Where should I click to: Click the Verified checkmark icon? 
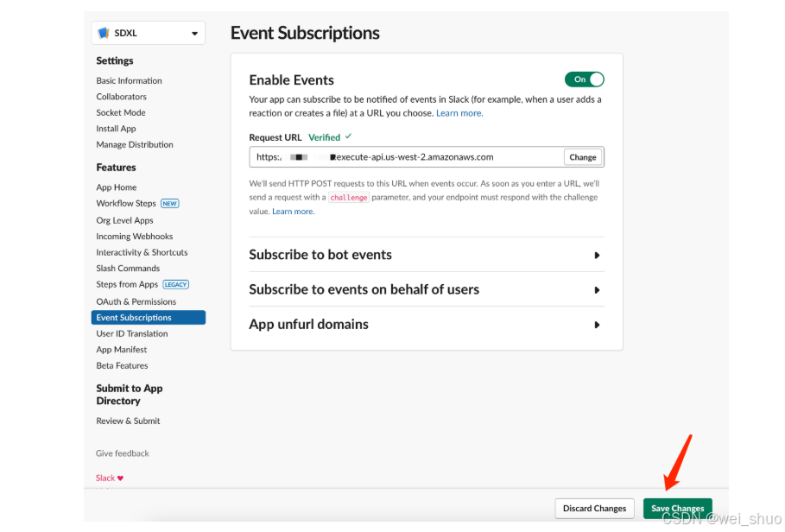[348, 136]
